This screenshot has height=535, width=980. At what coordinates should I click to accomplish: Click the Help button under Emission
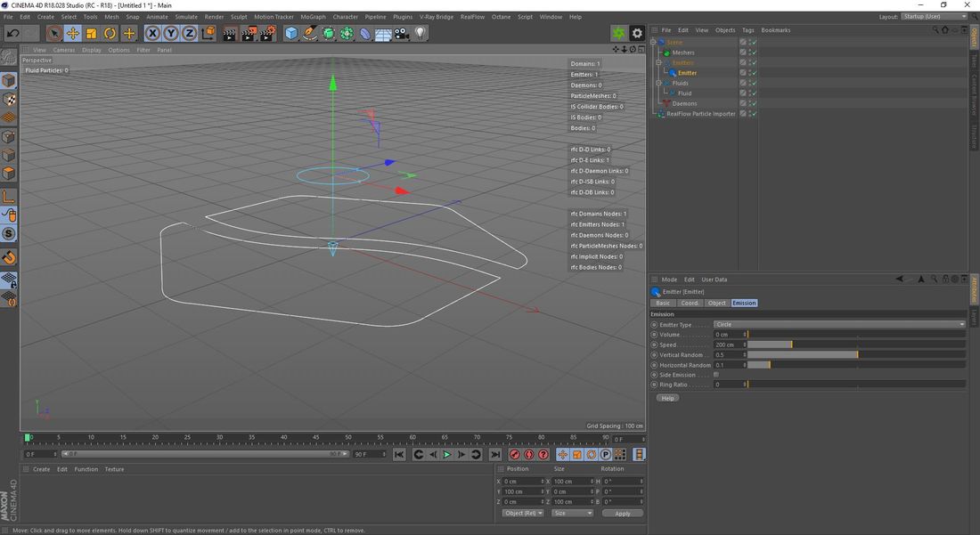tap(667, 398)
